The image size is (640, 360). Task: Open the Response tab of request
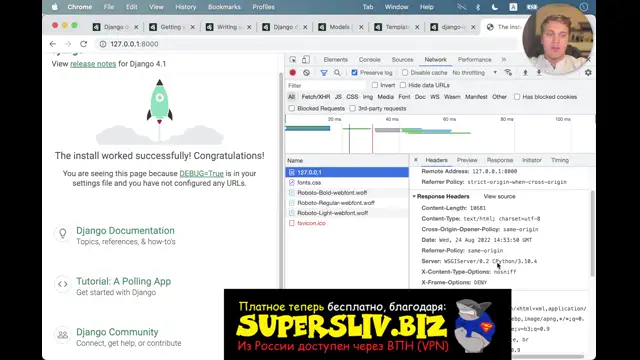(x=500, y=160)
